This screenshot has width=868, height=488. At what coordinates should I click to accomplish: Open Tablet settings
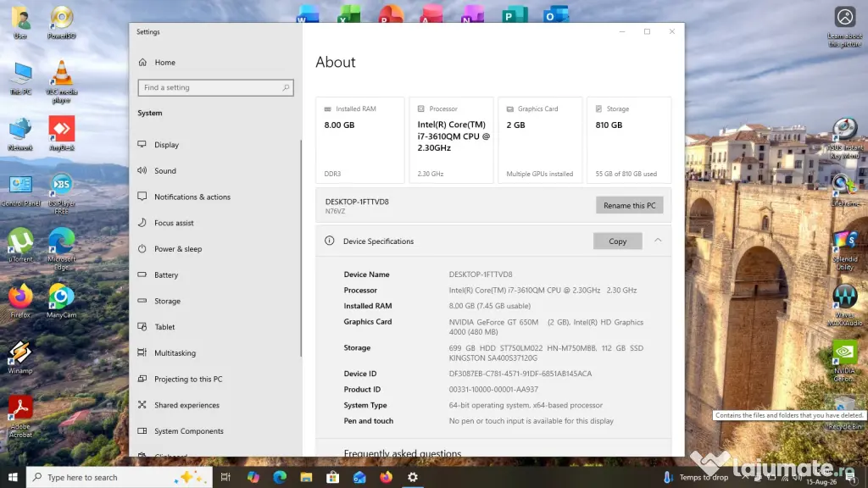[x=216, y=326]
